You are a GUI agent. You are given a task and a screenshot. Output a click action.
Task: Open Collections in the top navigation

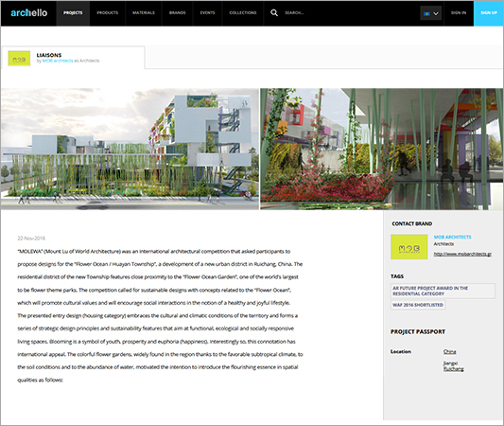[x=243, y=13]
